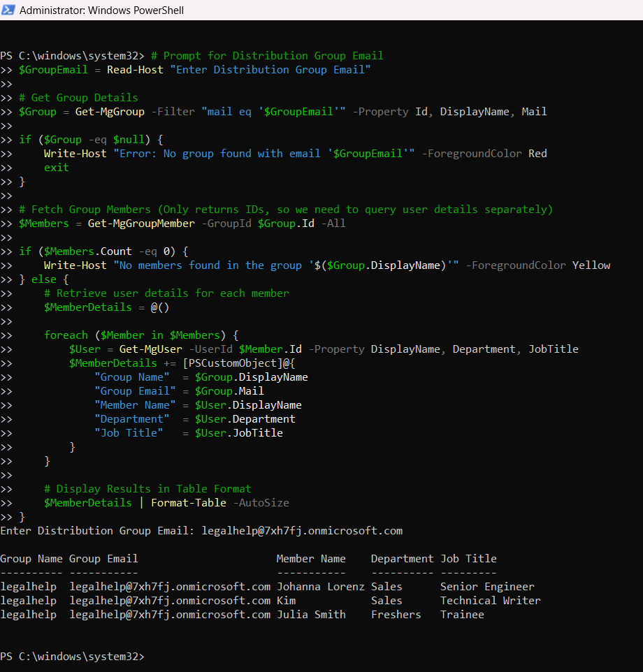Click the 'Member Name' output column header
Image resolution: width=643 pixels, height=672 pixels.
[x=311, y=559]
